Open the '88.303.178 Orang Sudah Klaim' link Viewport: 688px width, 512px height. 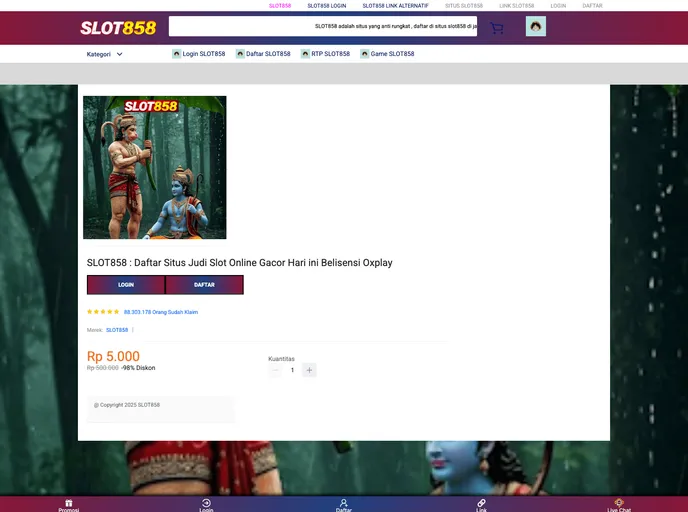pos(161,312)
